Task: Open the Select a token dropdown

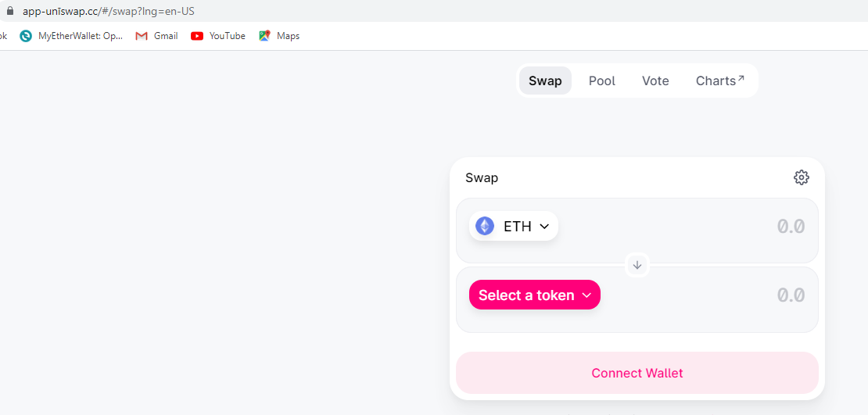Action: 535,295
